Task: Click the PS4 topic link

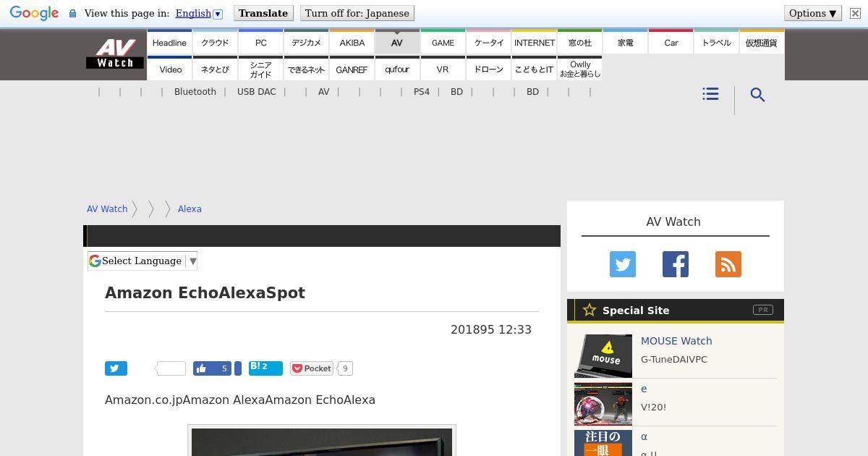Action: [422, 92]
